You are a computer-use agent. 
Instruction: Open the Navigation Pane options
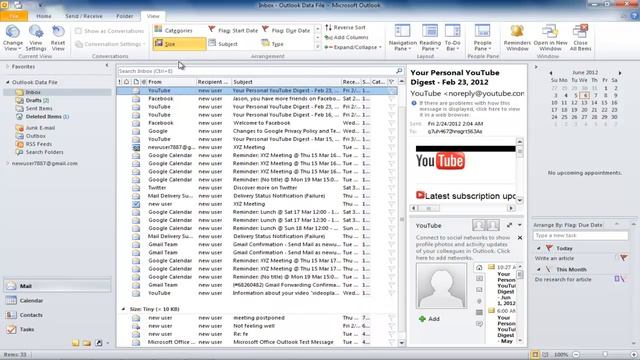click(402, 38)
